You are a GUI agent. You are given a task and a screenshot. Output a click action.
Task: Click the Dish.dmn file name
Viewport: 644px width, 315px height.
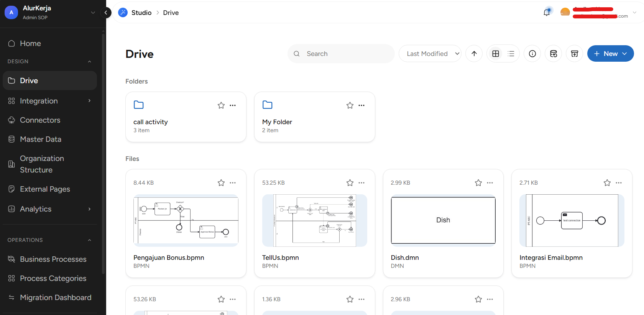tap(405, 258)
